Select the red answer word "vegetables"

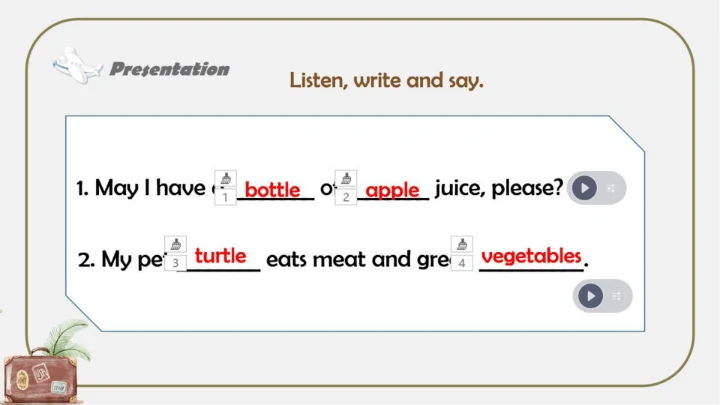click(x=531, y=256)
